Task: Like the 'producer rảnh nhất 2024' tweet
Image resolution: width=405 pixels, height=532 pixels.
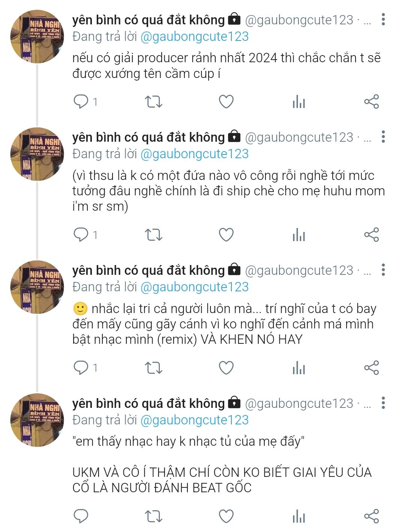Action: [x=226, y=102]
